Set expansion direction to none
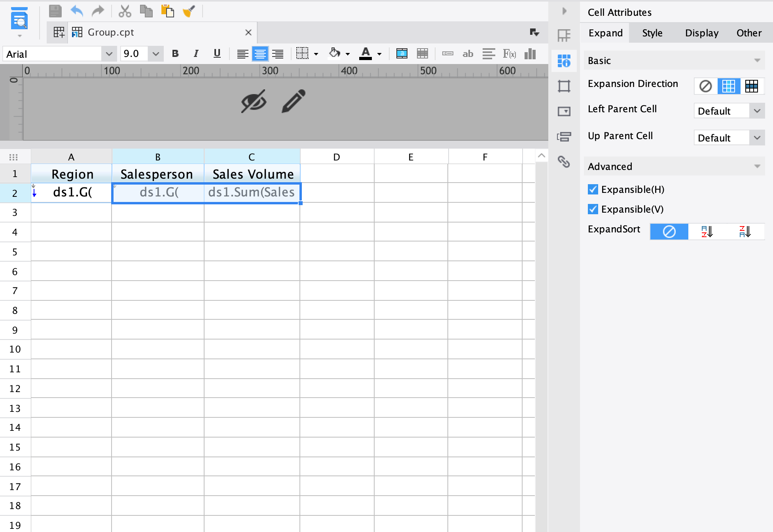Image resolution: width=773 pixels, height=532 pixels. 705,86
